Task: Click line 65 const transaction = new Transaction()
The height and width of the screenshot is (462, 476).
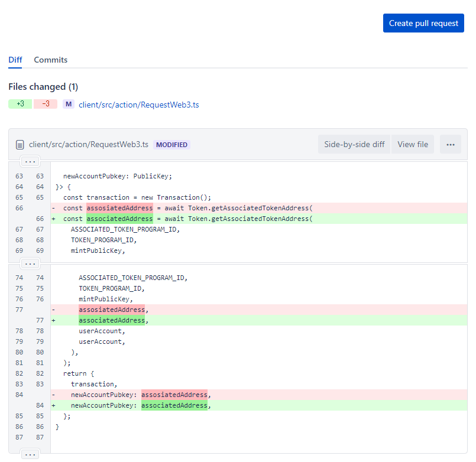Action: point(137,197)
